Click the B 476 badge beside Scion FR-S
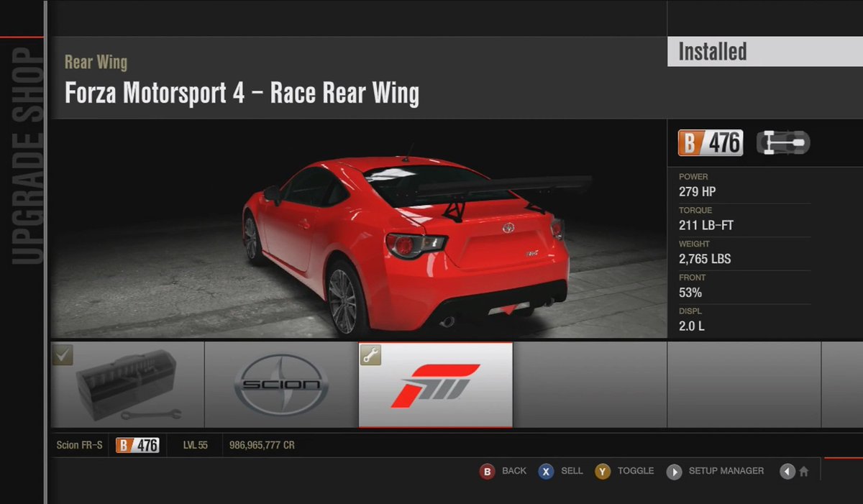This screenshot has width=863, height=504. (x=137, y=445)
